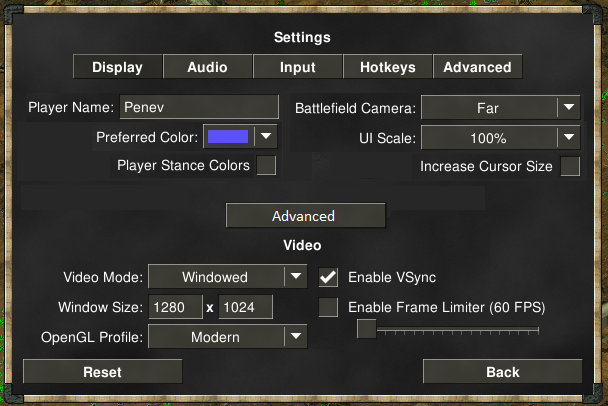The height and width of the screenshot is (406, 608).
Task: Click the window width field 1280
Action: pos(175,307)
